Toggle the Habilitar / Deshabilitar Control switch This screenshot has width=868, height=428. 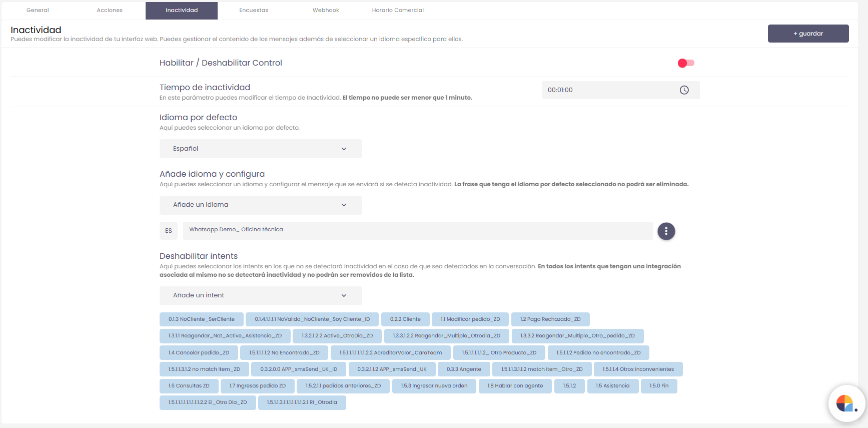point(685,63)
